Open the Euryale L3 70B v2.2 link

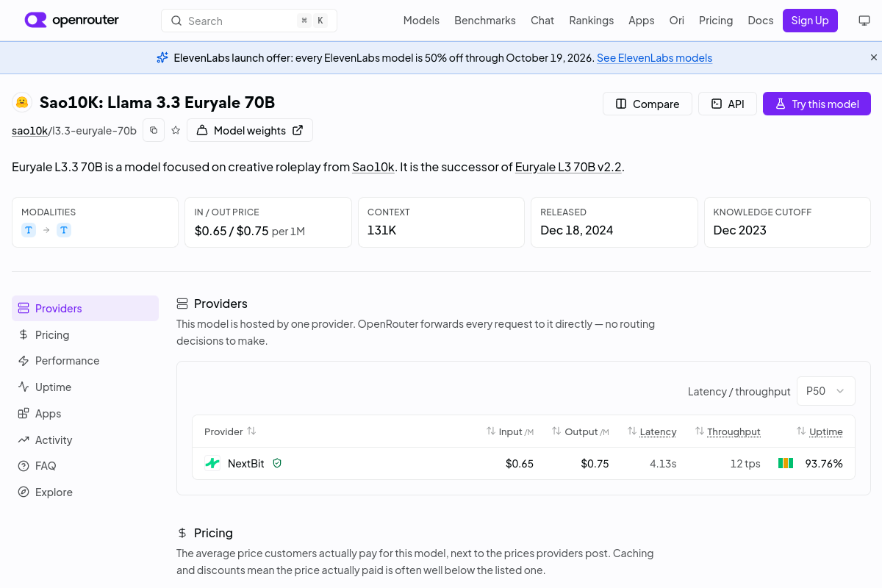(569, 167)
